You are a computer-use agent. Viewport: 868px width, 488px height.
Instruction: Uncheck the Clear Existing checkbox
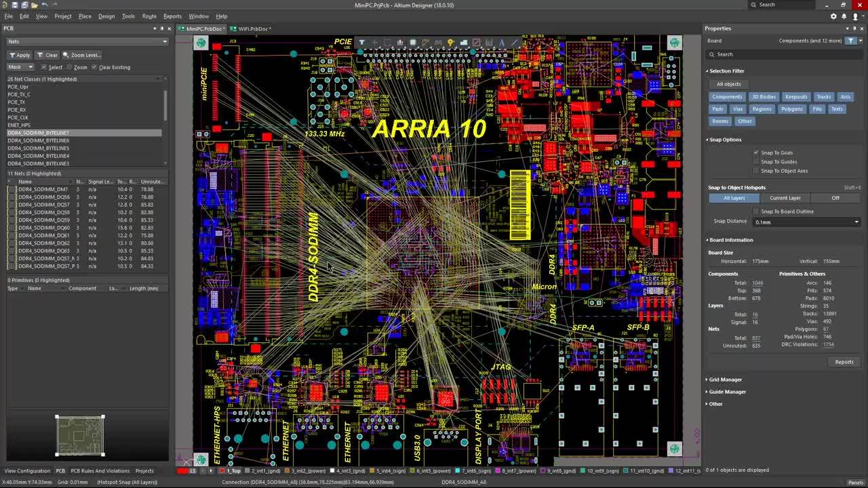(94, 67)
